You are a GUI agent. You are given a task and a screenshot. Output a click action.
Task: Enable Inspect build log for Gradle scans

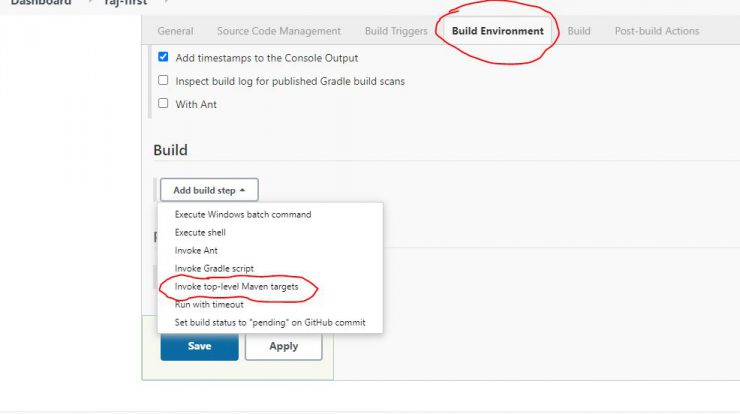(163, 80)
